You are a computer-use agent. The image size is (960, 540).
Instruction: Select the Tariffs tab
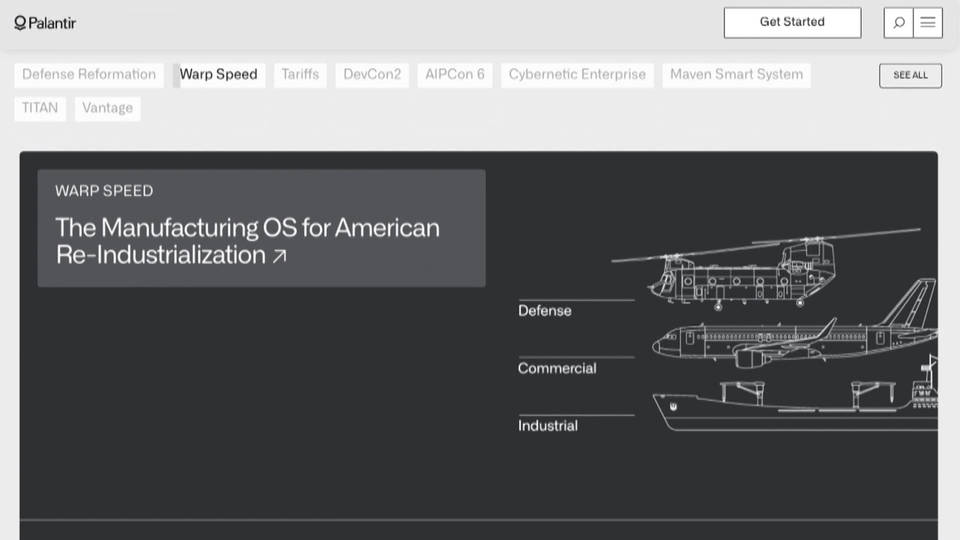(300, 75)
